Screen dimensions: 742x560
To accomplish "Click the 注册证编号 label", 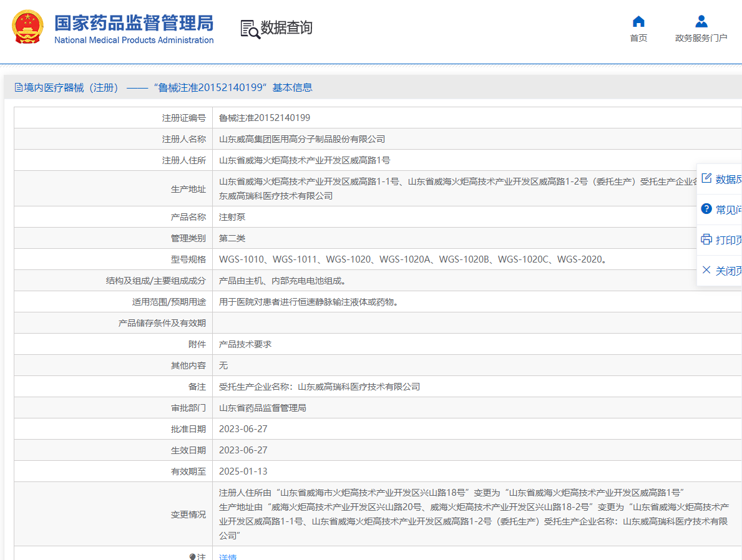I will pos(183,118).
